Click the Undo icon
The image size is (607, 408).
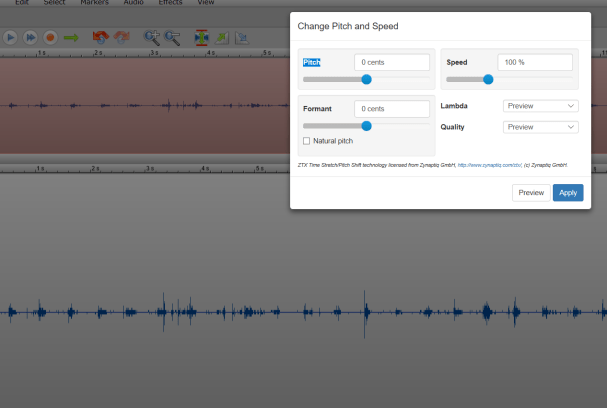[100, 37]
